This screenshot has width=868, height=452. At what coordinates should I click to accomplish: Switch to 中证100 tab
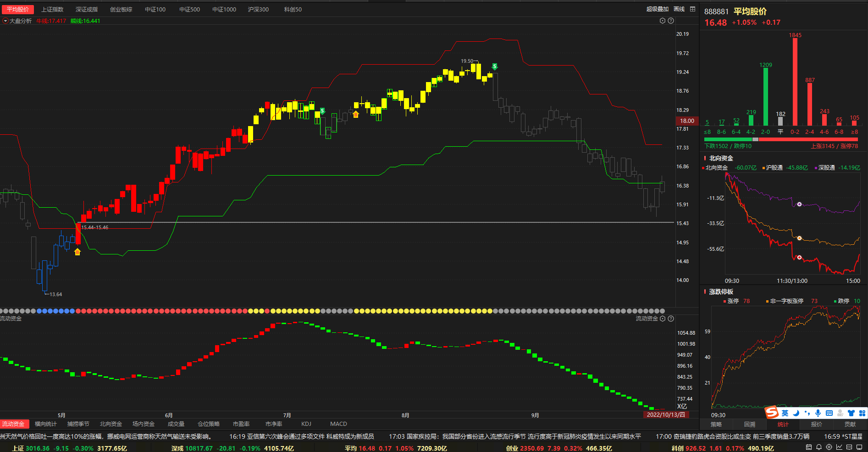click(x=155, y=9)
